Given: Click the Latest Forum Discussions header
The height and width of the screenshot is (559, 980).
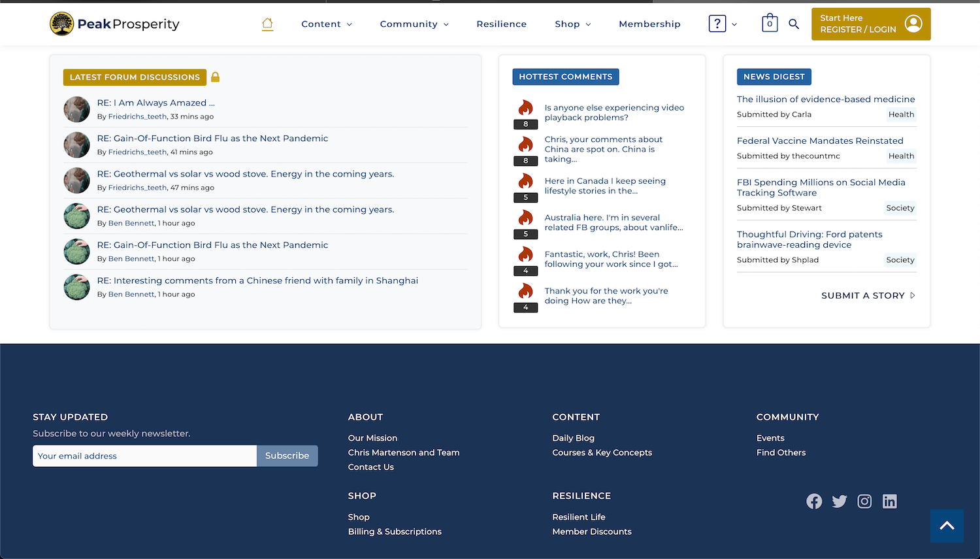Looking at the screenshot, I should (135, 77).
